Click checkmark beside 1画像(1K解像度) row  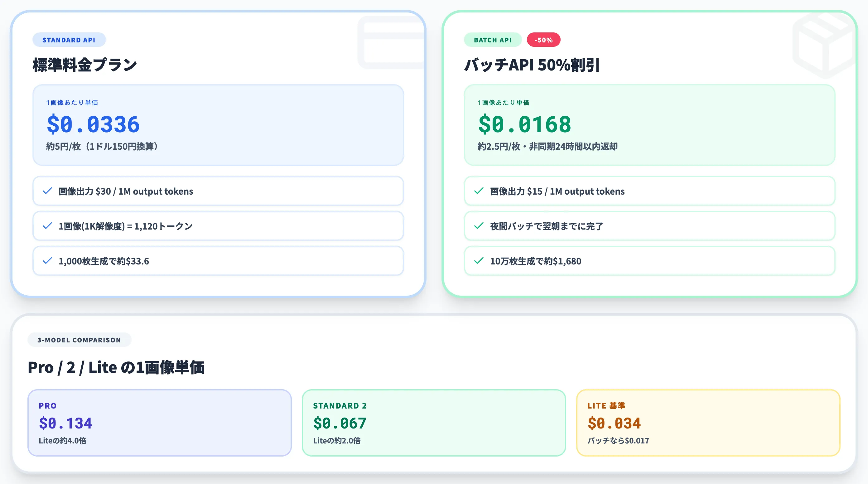47,226
